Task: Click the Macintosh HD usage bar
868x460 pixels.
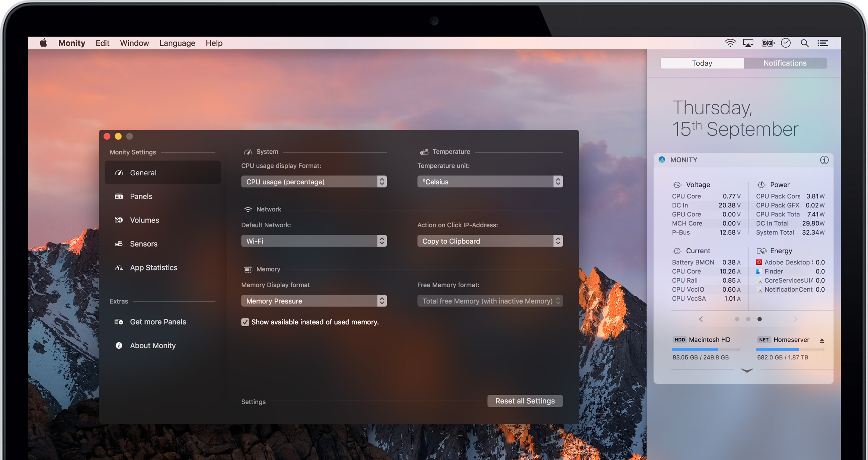Action: [706, 349]
